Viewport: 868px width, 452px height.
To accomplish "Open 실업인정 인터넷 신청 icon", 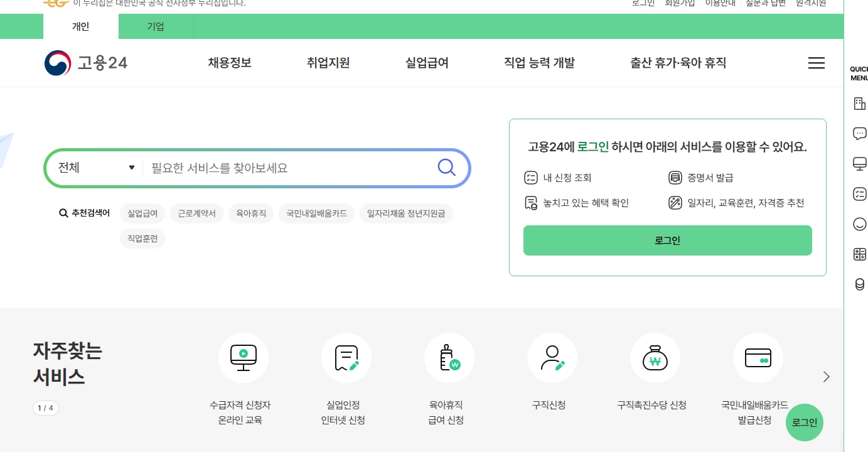I will pos(346,358).
